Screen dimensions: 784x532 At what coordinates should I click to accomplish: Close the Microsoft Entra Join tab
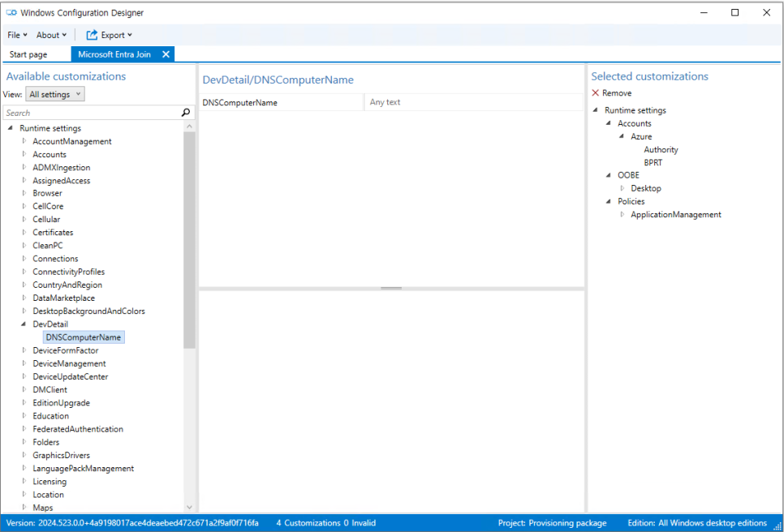coord(166,54)
